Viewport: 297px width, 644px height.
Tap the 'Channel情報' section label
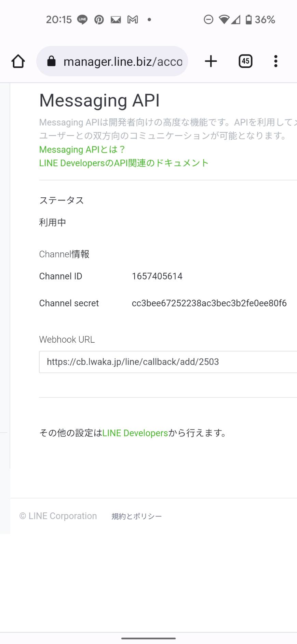pos(64,254)
